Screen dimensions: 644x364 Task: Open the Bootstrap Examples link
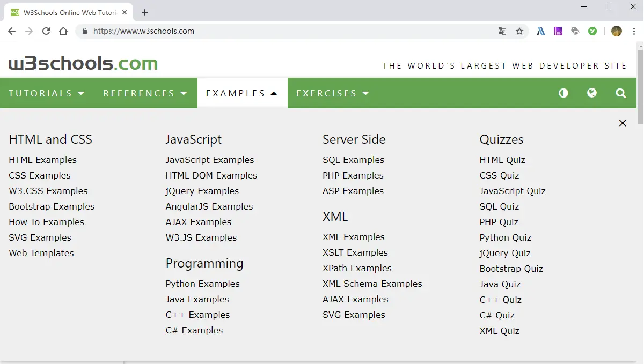[52, 206]
